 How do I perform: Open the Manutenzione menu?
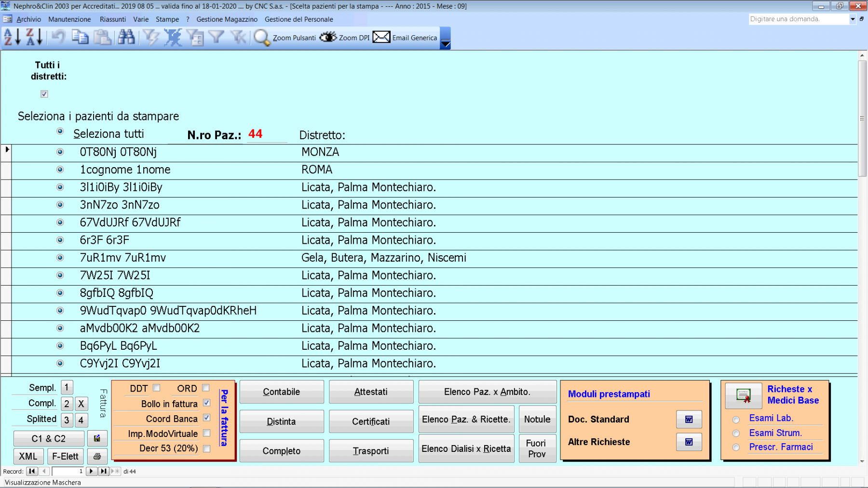(69, 19)
